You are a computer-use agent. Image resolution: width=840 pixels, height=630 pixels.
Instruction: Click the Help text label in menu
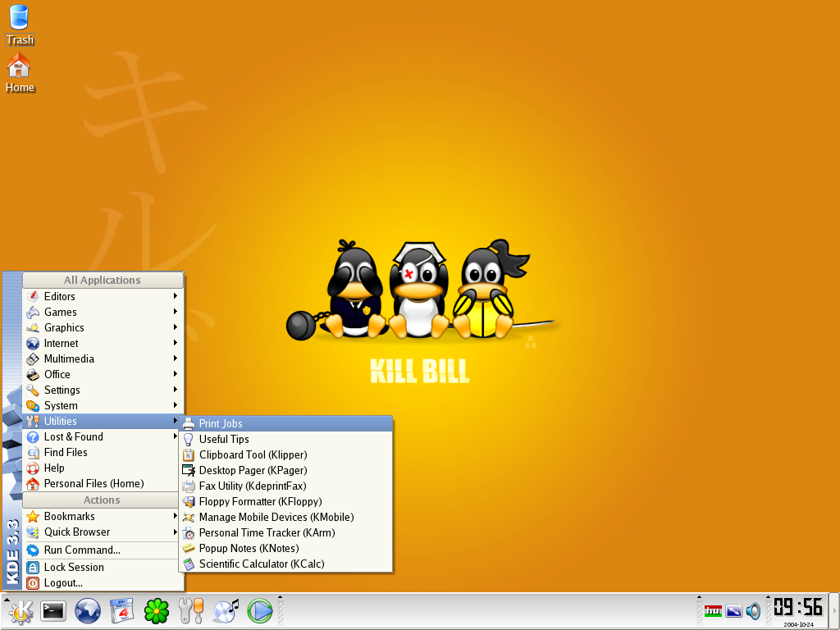[x=54, y=468]
